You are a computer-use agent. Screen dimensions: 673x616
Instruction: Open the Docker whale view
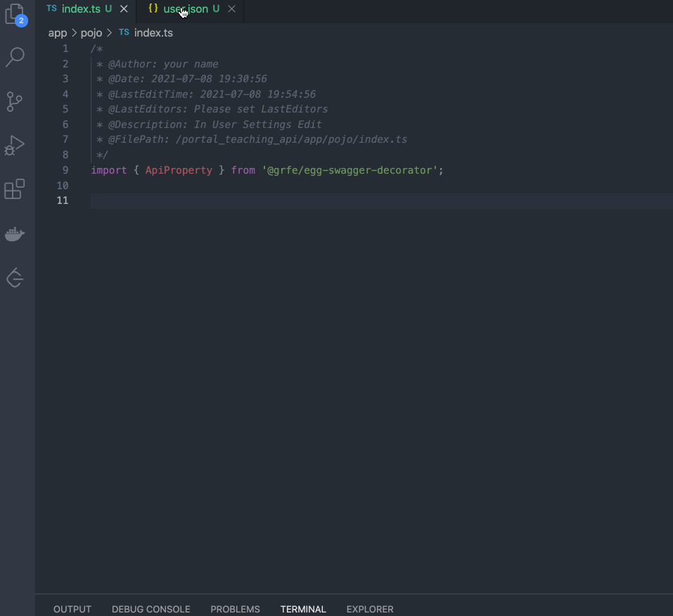click(15, 234)
